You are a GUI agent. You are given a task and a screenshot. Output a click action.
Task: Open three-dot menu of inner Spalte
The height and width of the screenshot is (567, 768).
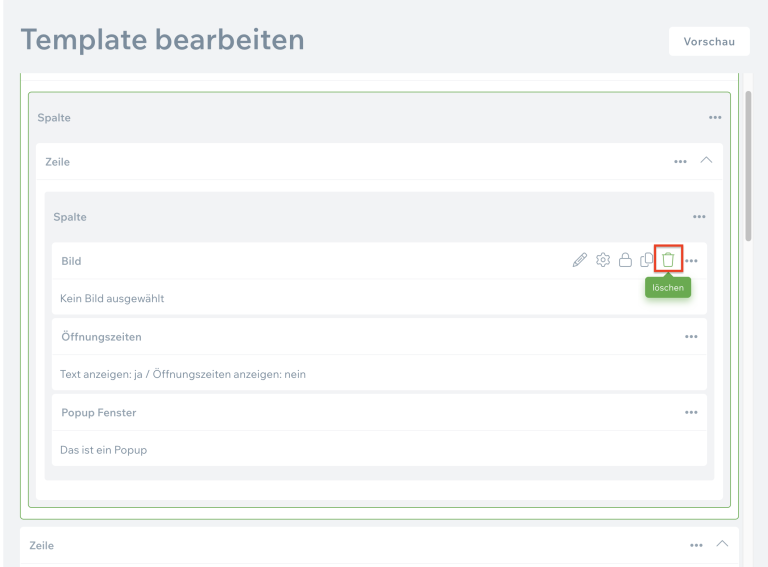[x=699, y=217]
